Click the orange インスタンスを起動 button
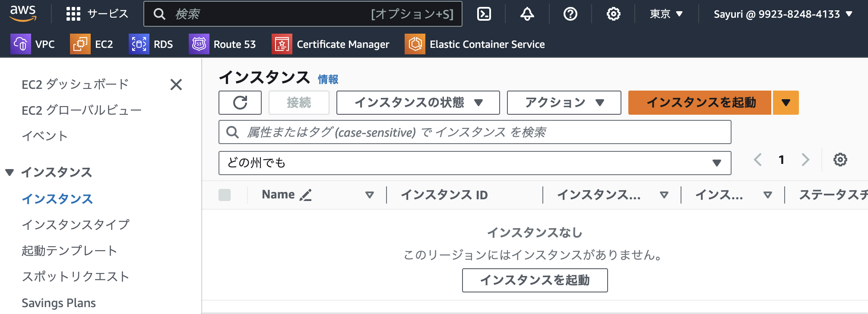The image size is (868, 314). coord(700,103)
